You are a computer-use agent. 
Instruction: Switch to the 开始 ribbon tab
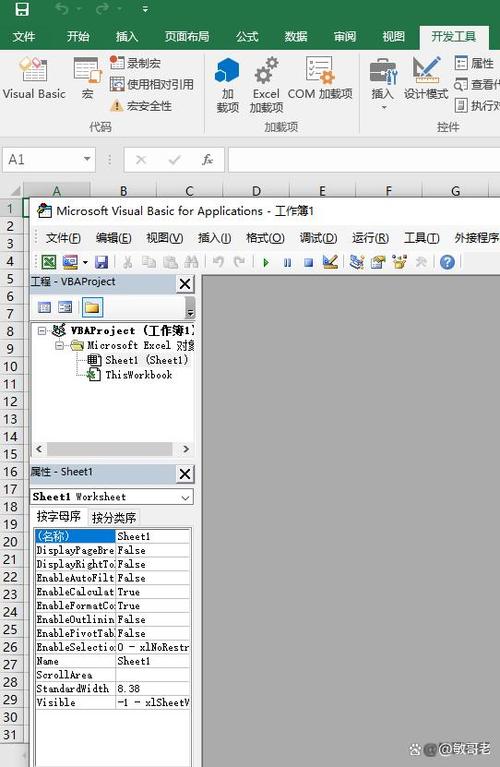78,37
